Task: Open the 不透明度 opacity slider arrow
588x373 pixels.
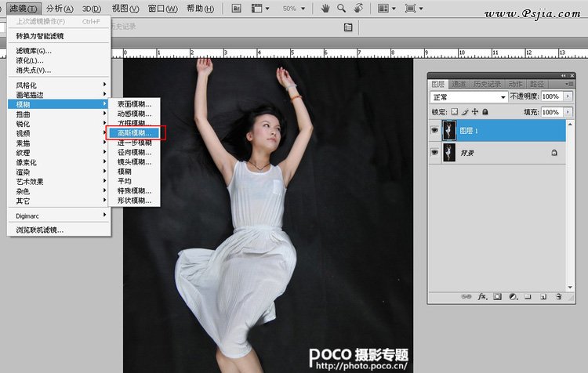Action: tap(566, 96)
